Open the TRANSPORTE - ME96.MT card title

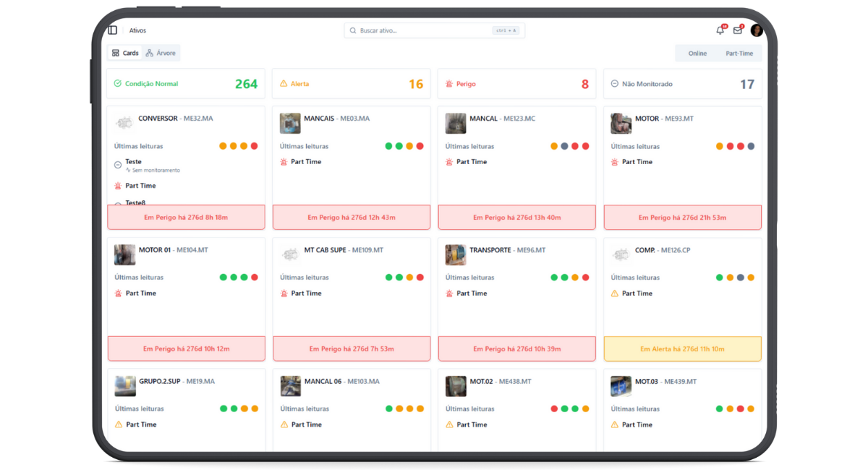[x=507, y=250]
